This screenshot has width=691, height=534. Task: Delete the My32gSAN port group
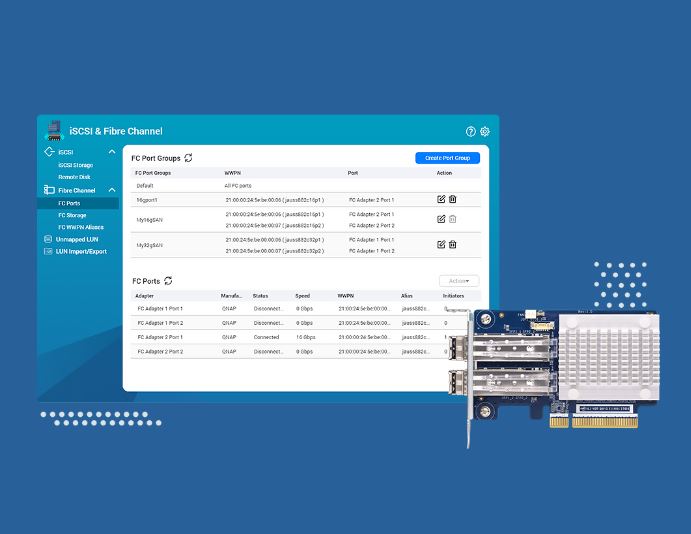(452, 244)
